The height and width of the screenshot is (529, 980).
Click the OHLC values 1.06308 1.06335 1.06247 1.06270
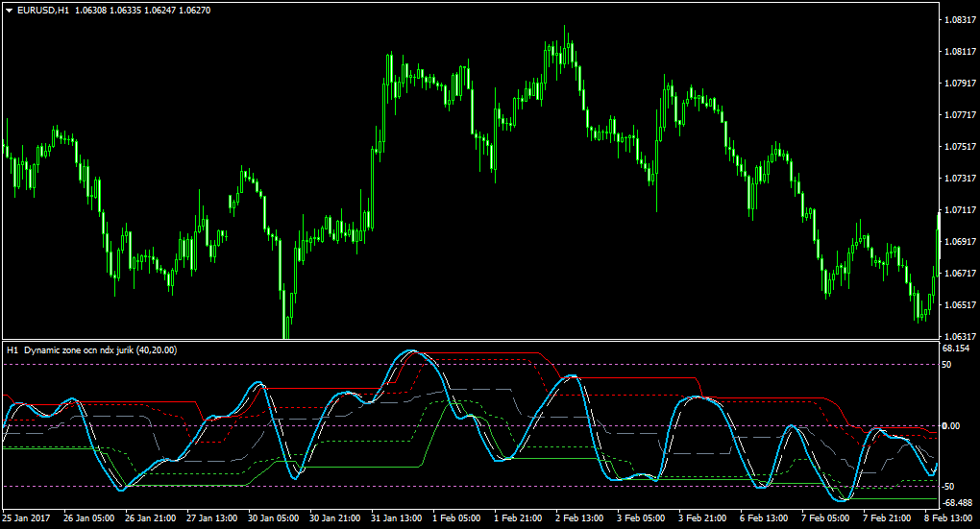pyautogui.click(x=142, y=11)
